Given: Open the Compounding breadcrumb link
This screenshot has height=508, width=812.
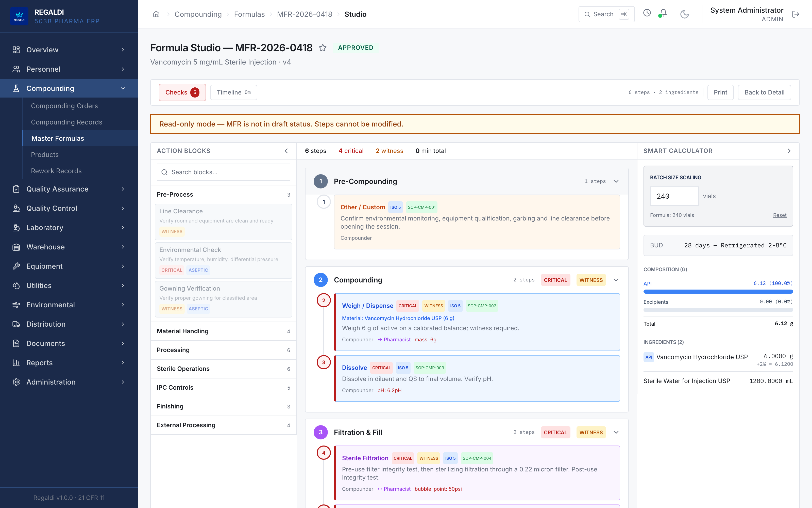Looking at the screenshot, I should [x=198, y=14].
